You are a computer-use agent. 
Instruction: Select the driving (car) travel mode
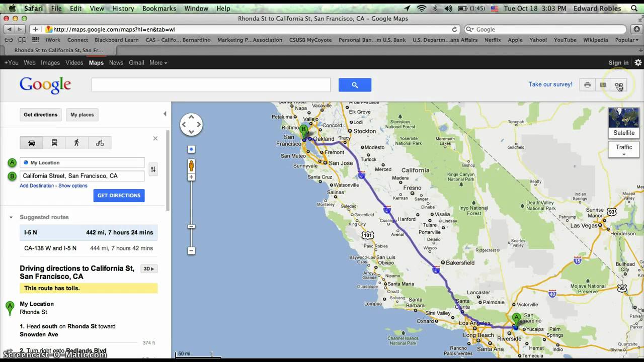31,143
